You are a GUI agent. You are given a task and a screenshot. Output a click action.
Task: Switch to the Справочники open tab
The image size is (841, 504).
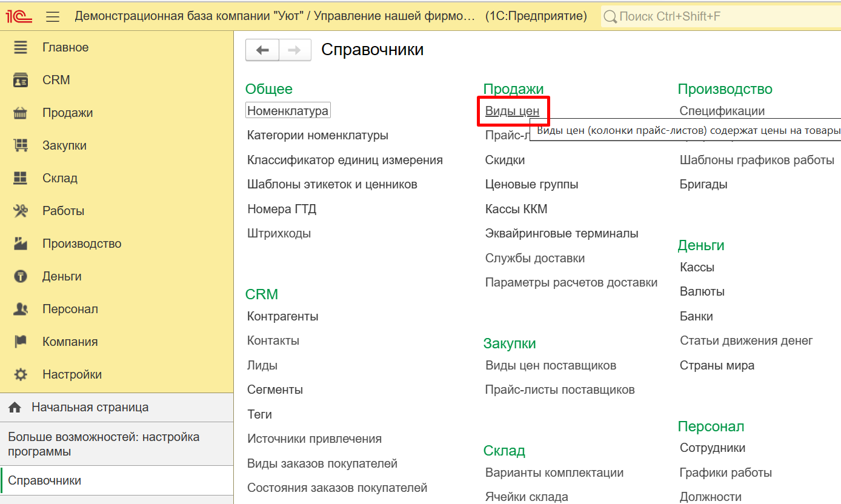(x=44, y=480)
